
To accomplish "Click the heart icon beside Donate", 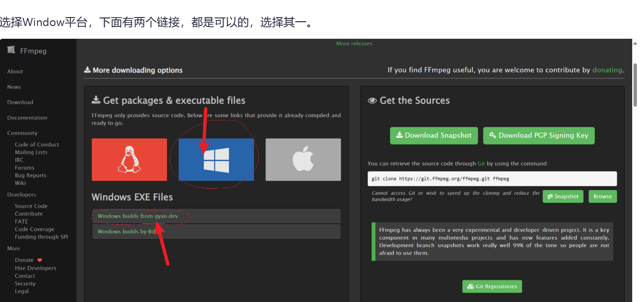I will coord(40,260).
